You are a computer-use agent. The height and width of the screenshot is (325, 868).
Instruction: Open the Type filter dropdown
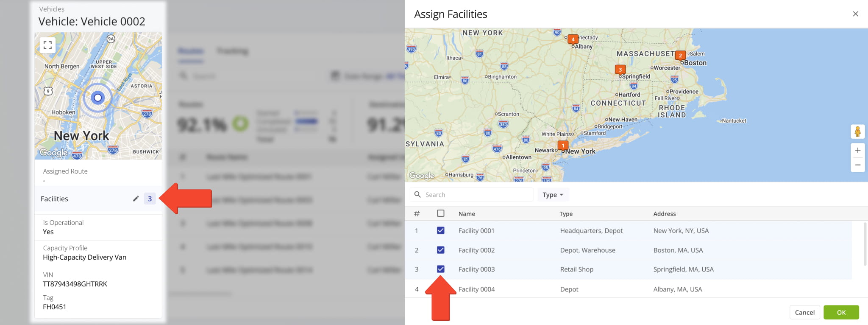point(553,195)
